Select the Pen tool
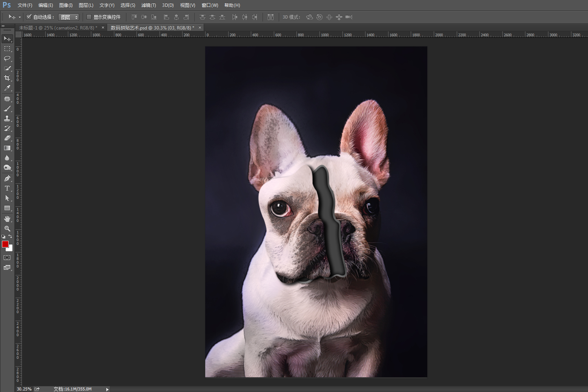The height and width of the screenshot is (392, 588). (x=7, y=178)
